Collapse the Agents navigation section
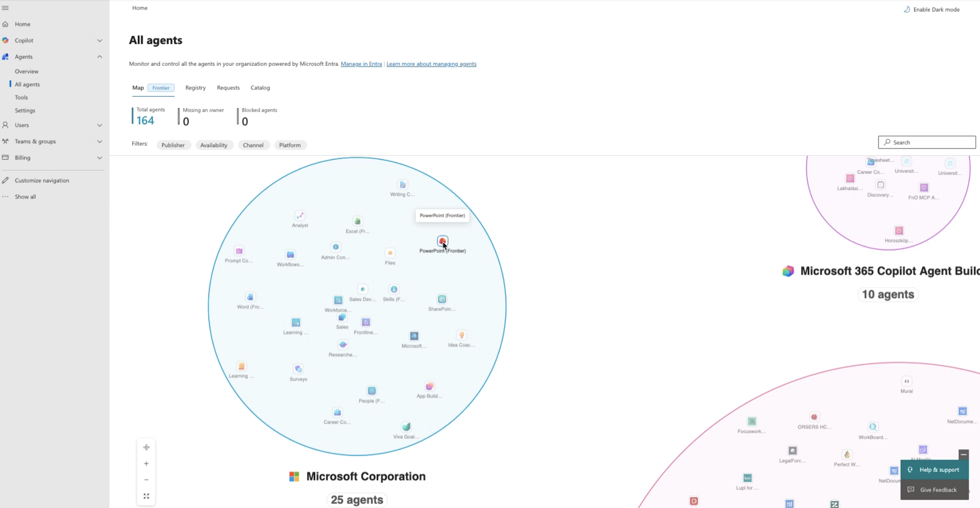This screenshot has height=508, width=980. pyautogui.click(x=99, y=57)
